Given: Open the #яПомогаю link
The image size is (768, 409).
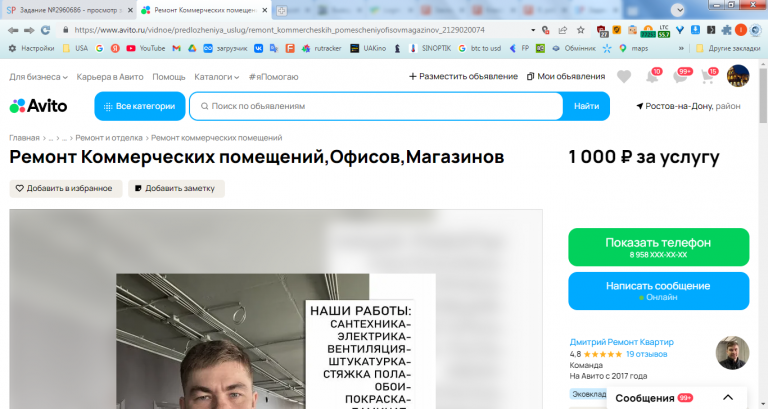Looking at the screenshot, I should click(x=273, y=77).
